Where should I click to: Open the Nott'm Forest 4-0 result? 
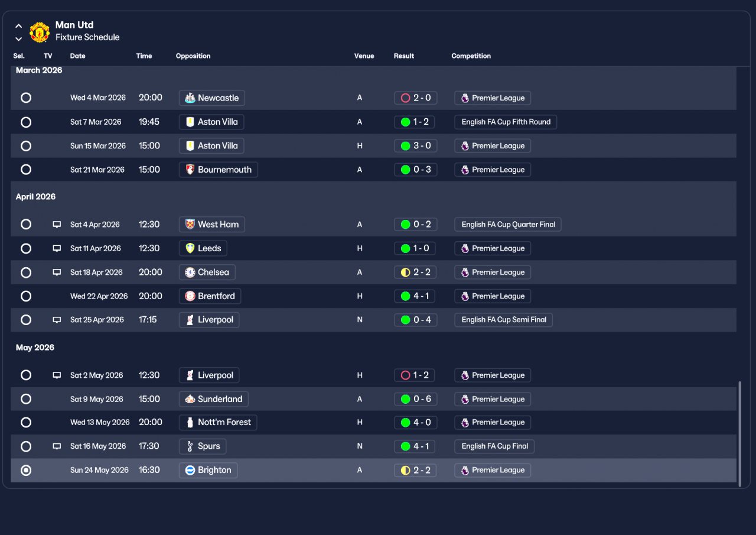tap(415, 423)
